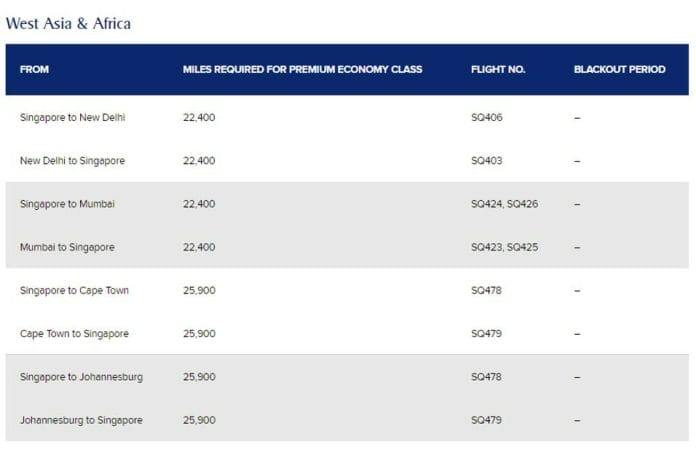Select the Singapore to Cape Town route
Viewport: 696px width, 450px height.
[x=74, y=290]
